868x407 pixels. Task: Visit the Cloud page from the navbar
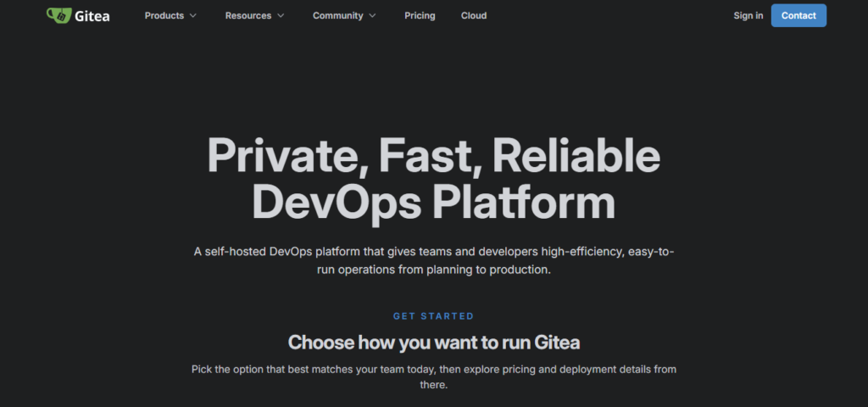[474, 15]
